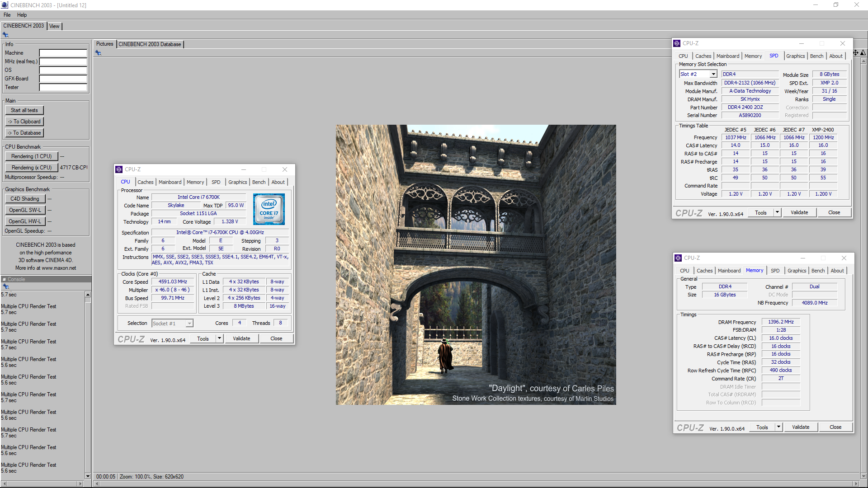Open the Help menu

22,15
